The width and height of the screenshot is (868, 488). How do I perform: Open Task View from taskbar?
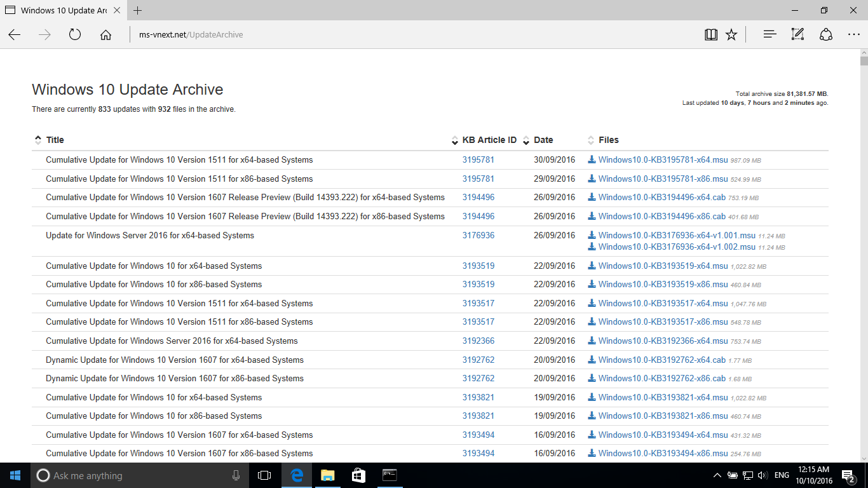pyautogui.click(x=264, y=475)
